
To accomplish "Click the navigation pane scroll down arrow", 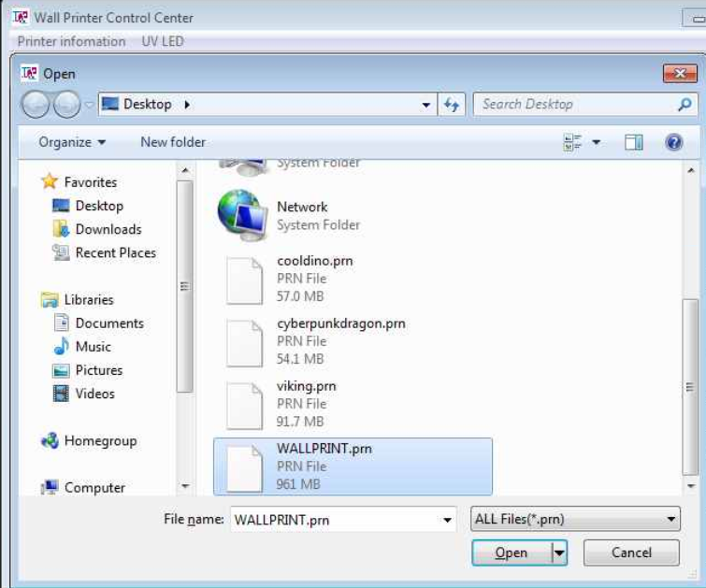I will click(184, 486).
